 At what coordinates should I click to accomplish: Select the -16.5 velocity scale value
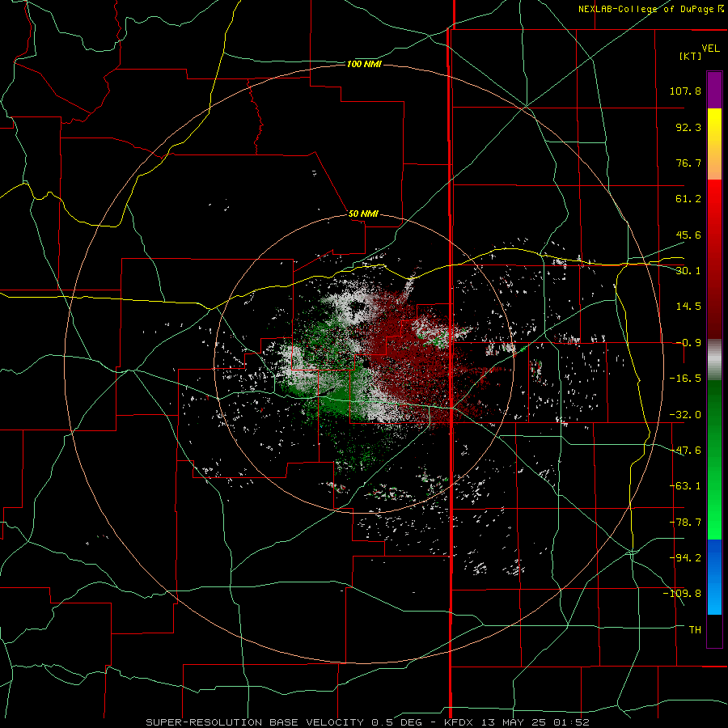(685, 379)
